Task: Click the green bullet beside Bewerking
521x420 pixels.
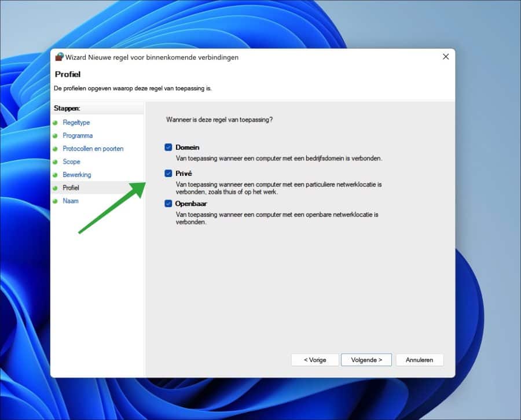Action: (x=55, y=175)
